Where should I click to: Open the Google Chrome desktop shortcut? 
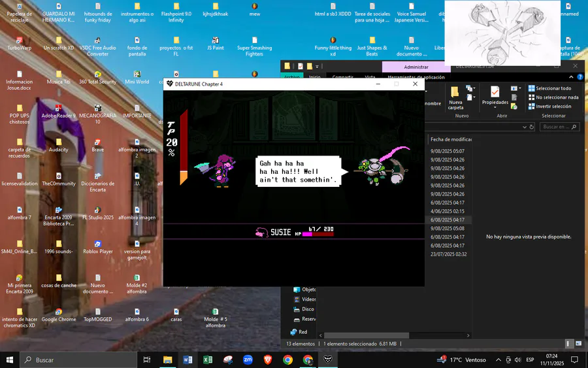pyautogui.click(x=59, y=315)
